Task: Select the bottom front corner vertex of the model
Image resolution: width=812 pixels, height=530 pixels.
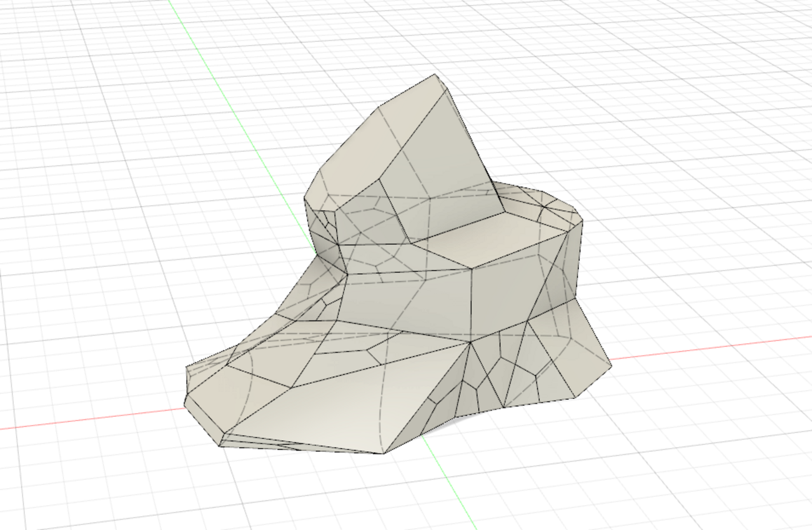Action: tap(384, 453)
